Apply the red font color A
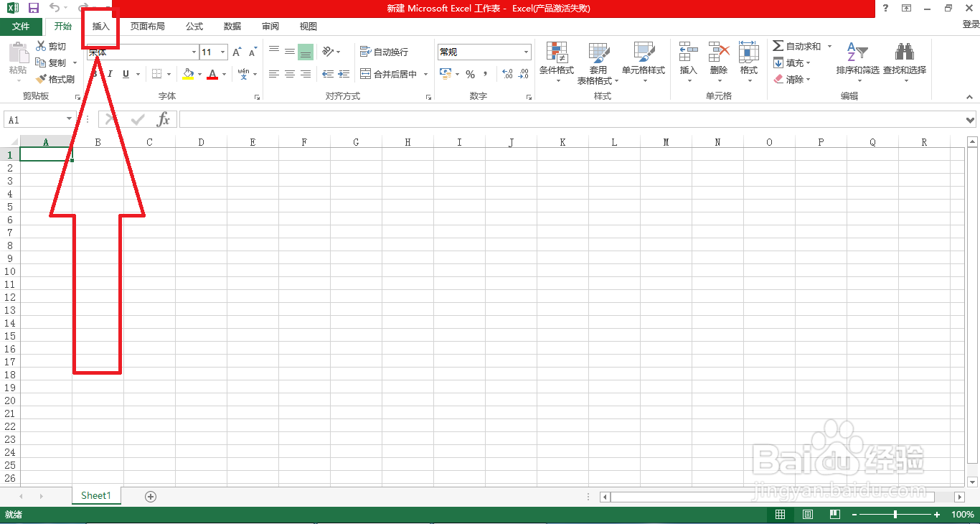 (212, 74)
